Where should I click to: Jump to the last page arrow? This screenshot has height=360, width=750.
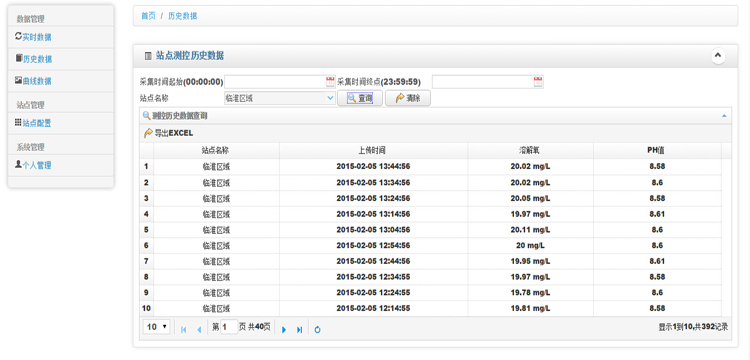point(299,329)
